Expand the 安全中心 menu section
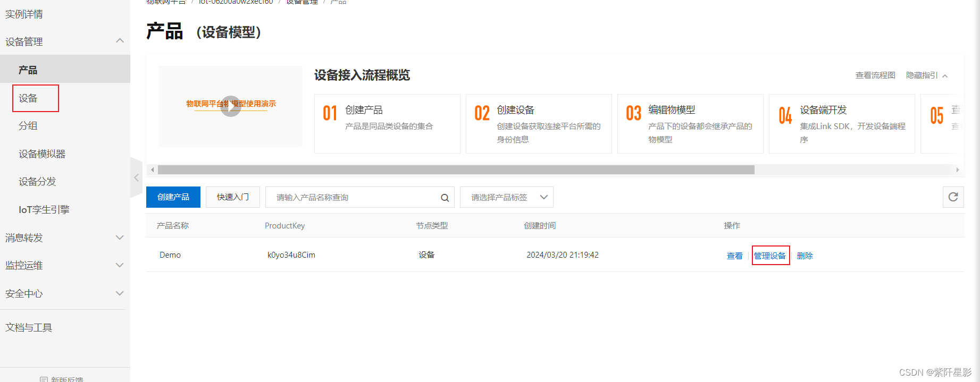The width and height of the screenshot is (980, 382). pos(120,293)
